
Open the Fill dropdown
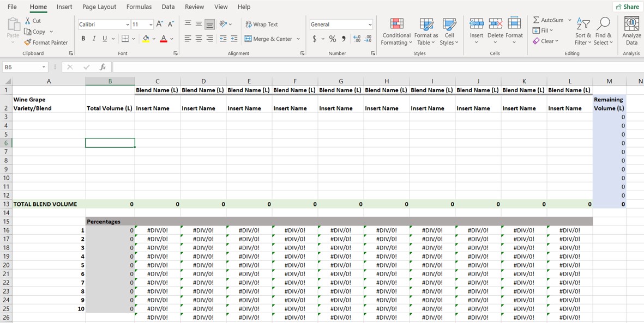(543, 31)
